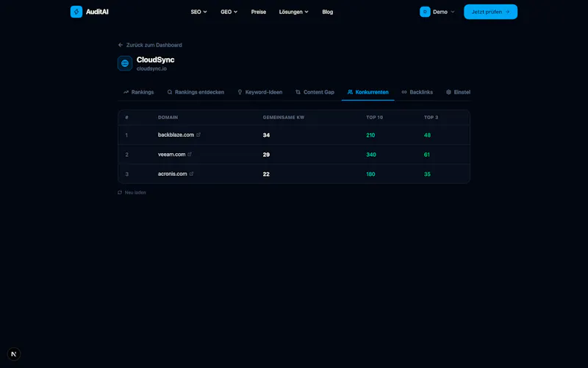This screenshot has height=368, width=588.
Task: Click the Top 3 value 48
Action: (427, 135)
